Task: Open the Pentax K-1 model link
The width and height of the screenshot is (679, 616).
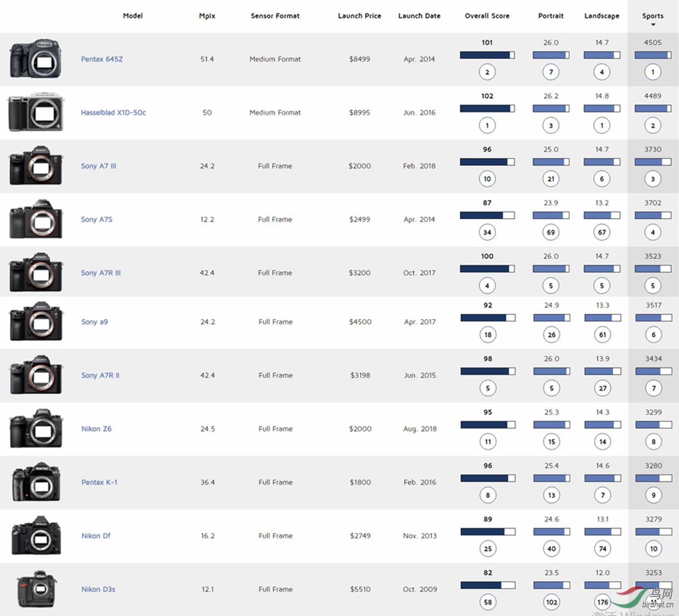Action: [99, 482]
